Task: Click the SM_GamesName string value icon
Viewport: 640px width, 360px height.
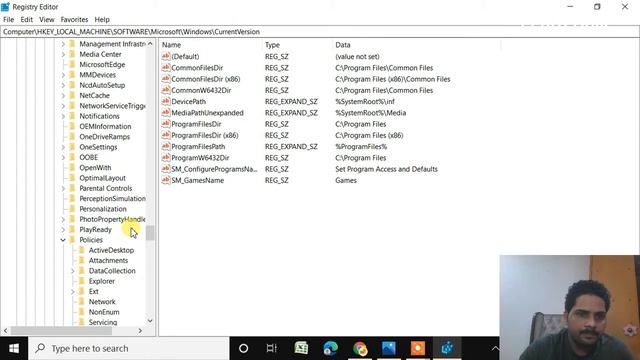Action: [166, 180]
